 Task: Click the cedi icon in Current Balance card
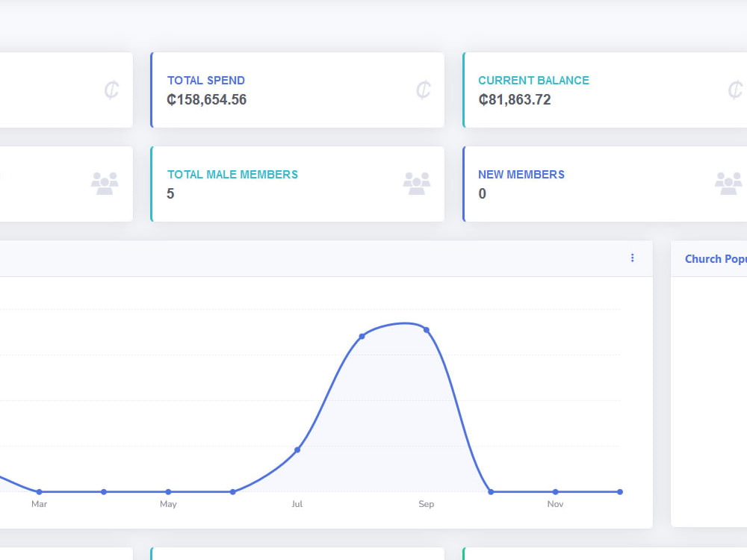(735, 90)
